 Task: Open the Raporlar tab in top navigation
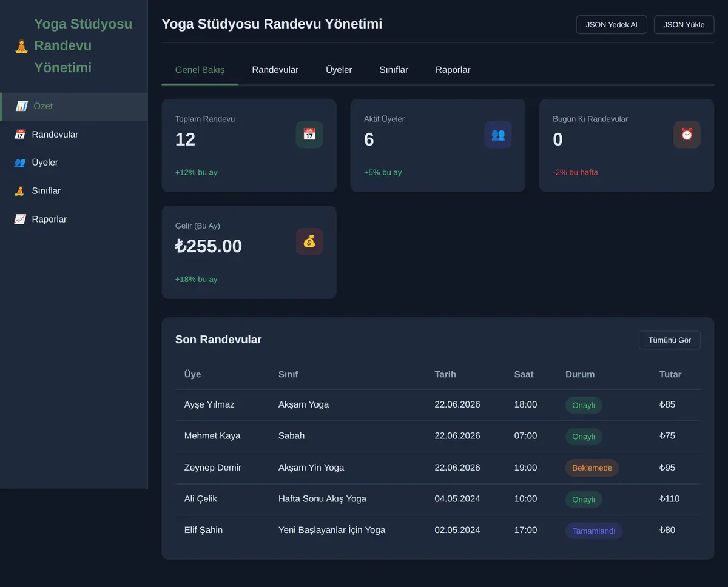(453, 70)
